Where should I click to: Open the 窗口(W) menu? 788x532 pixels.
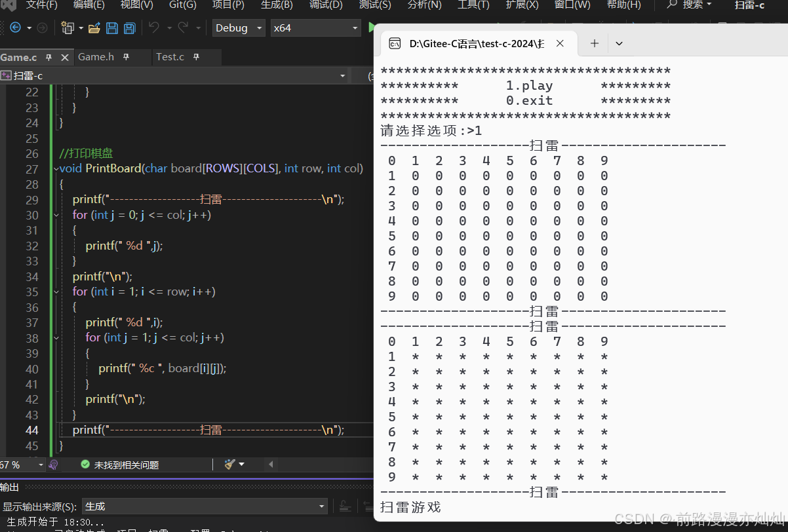[572, 5]
